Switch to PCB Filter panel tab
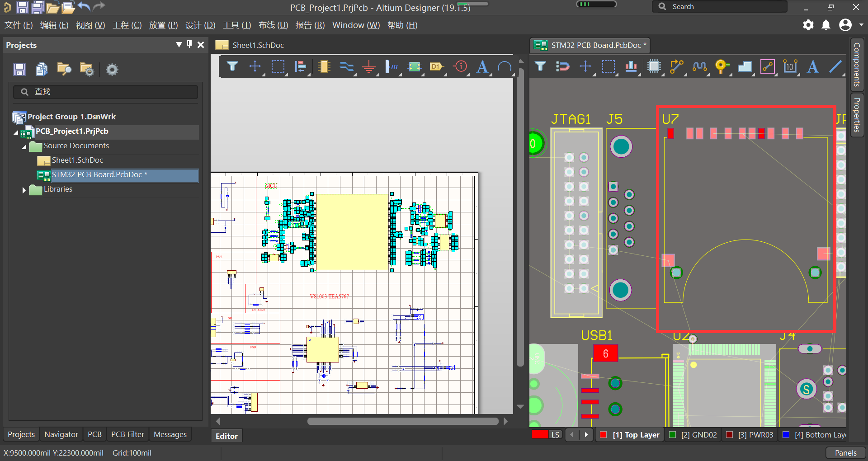This screenshot has height=461, width=868. click(x=127, y=434)
